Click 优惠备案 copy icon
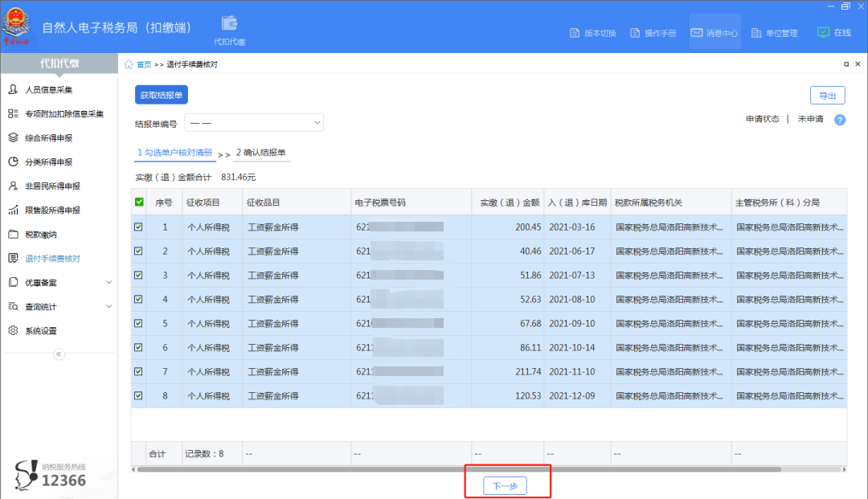 pos(14,282)
